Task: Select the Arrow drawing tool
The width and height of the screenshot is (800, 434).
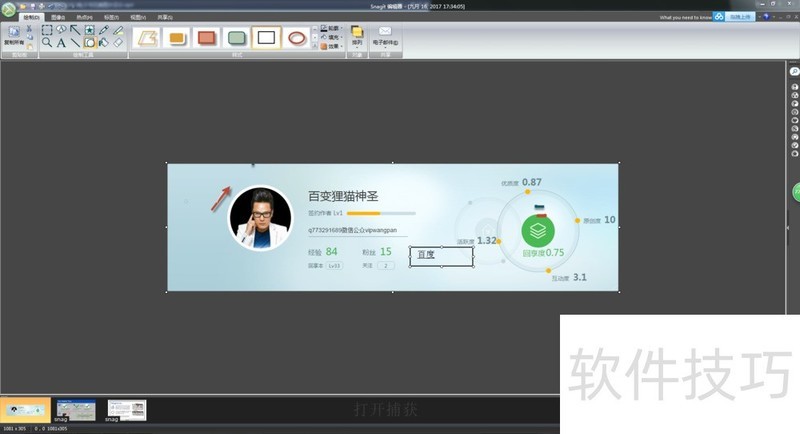Action: pyautogui.click(x=75, y=30)
